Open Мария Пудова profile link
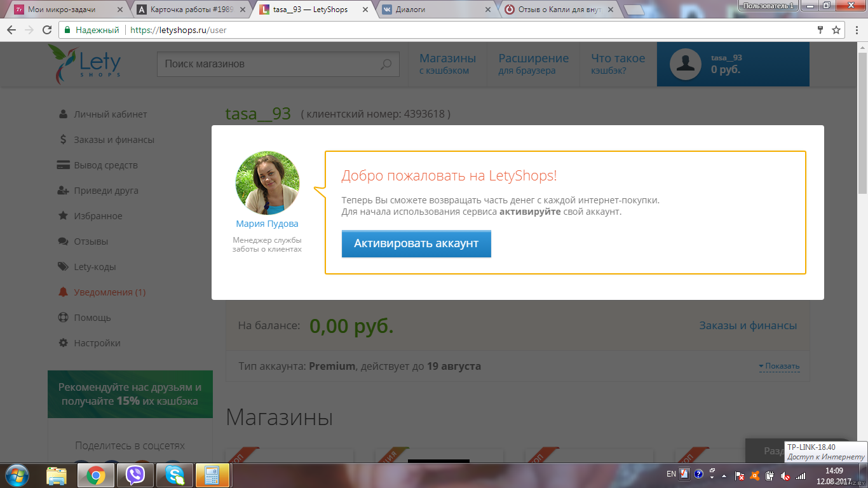Image resolution: width=868 pixels, height=488 pixels. [x=267, y=224]
